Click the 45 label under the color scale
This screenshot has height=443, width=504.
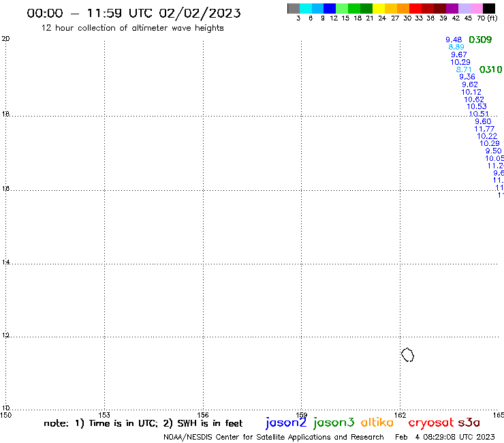pos(468,18)
